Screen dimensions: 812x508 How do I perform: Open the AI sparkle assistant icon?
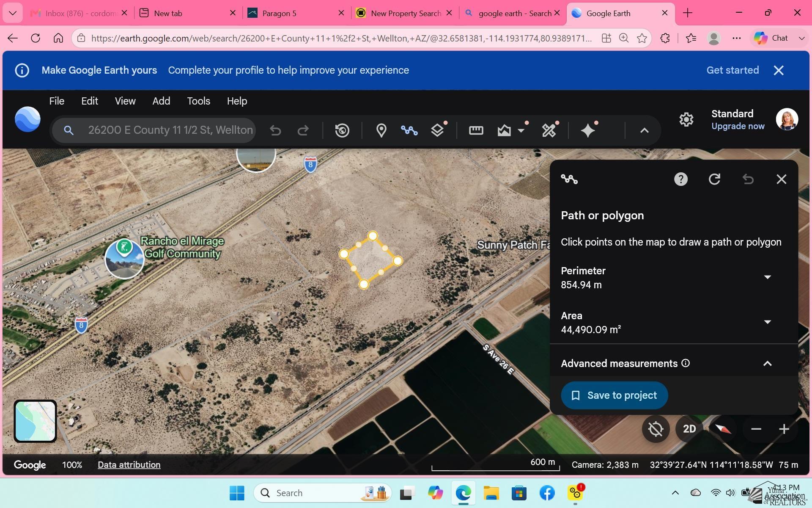pyautogui.click(x=588, y=130)
